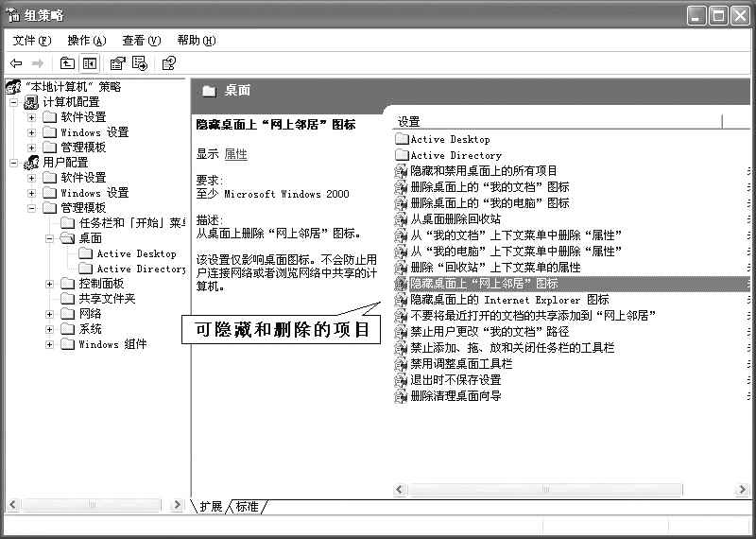The height and width of the screenshot is (539, 756).
Task: Click the 共享文件夹 folder icon
Action: 67,299
